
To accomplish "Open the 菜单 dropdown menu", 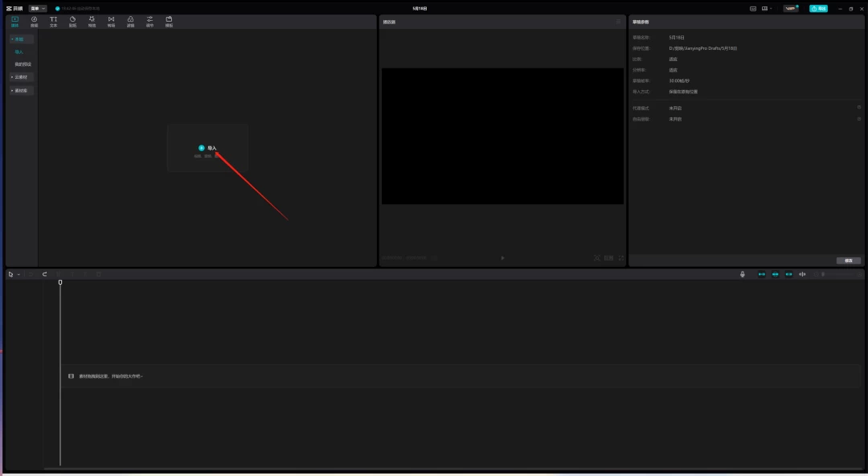I will point(38,8).
